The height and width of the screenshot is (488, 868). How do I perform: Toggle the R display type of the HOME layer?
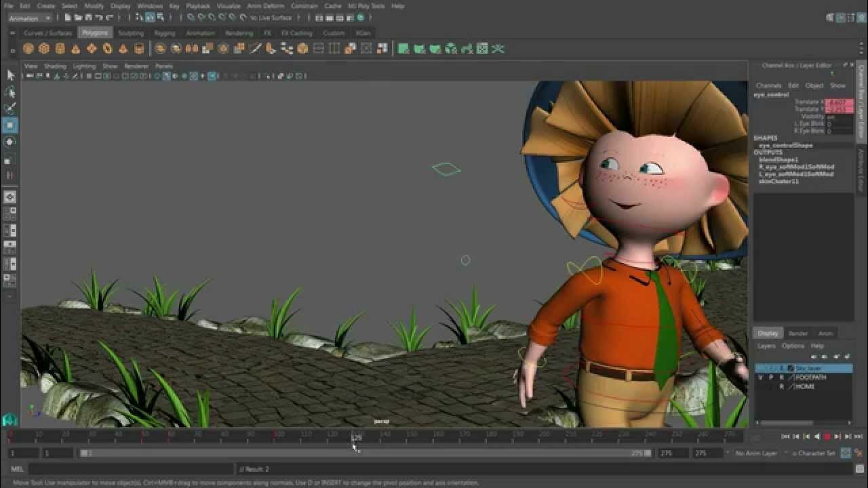781,386
